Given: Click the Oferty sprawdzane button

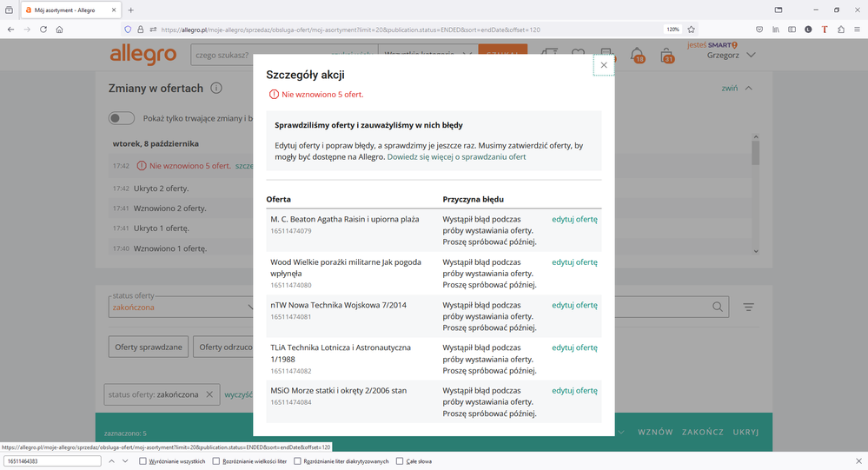Looking at the screenshot, I should pos(149,348).
